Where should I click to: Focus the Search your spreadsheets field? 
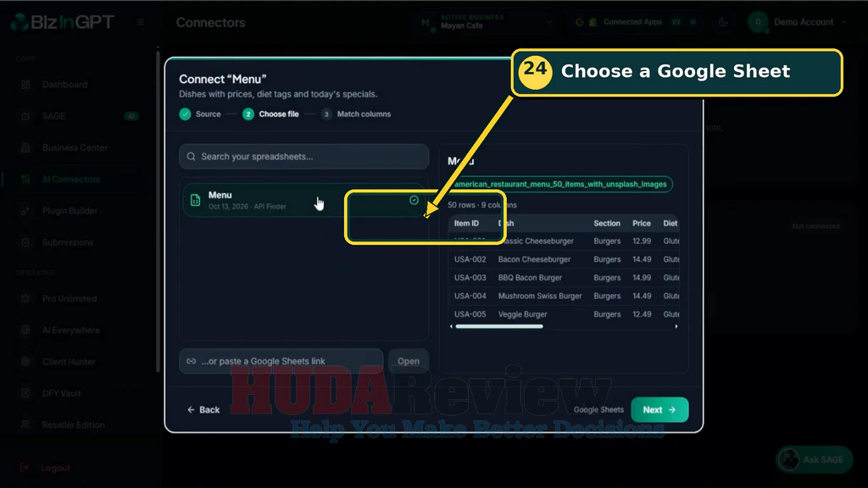(x=304, y=157)
